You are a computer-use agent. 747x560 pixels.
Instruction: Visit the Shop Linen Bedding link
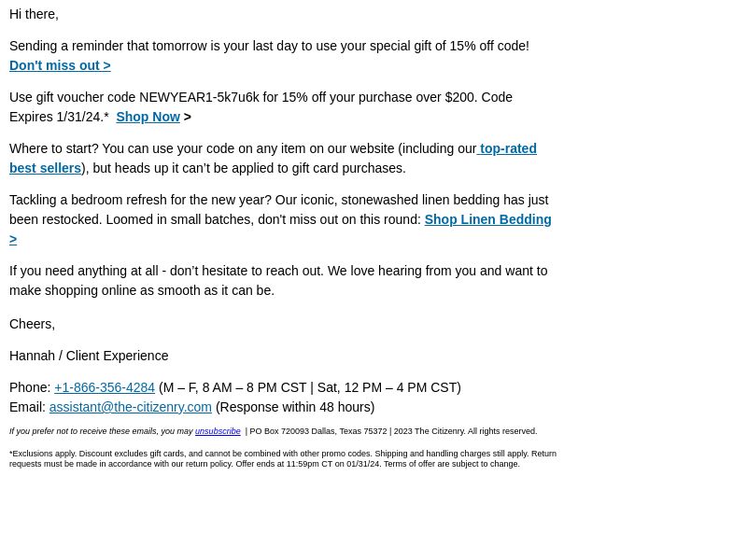(487, 219)
